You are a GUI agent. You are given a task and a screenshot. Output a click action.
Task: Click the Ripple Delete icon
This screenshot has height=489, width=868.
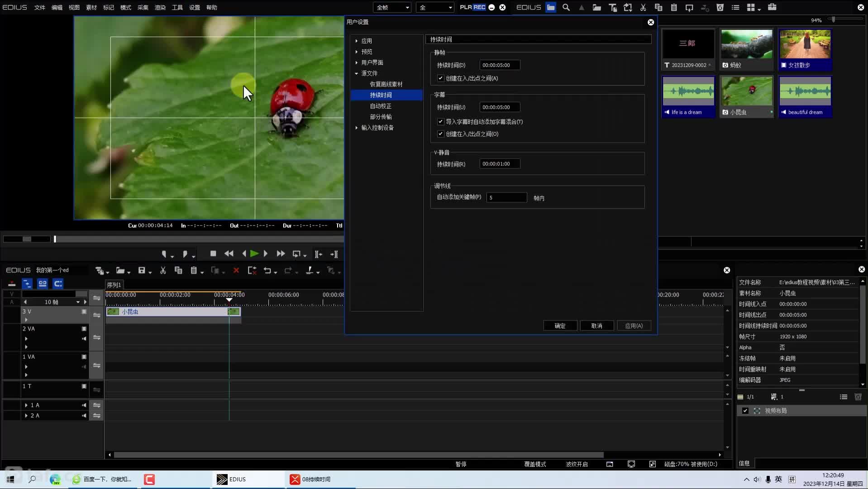pyautogui.click(x=252, y=270)
